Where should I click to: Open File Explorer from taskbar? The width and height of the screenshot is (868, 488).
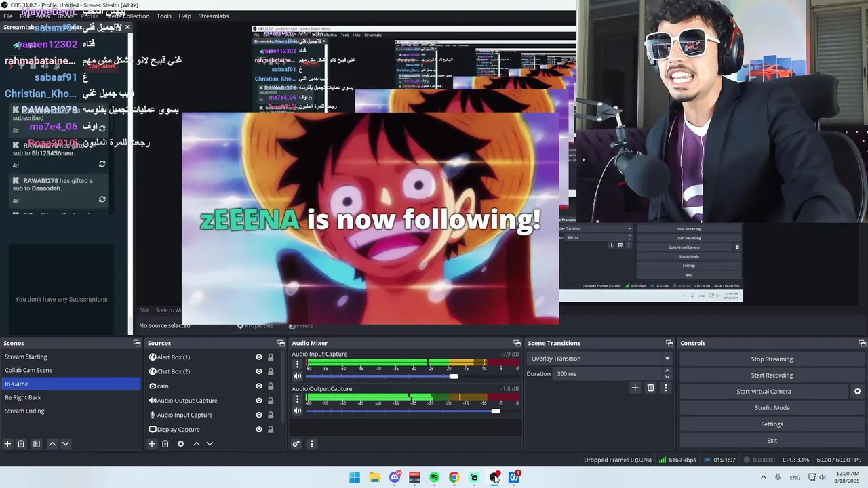[x=374, y=478]
